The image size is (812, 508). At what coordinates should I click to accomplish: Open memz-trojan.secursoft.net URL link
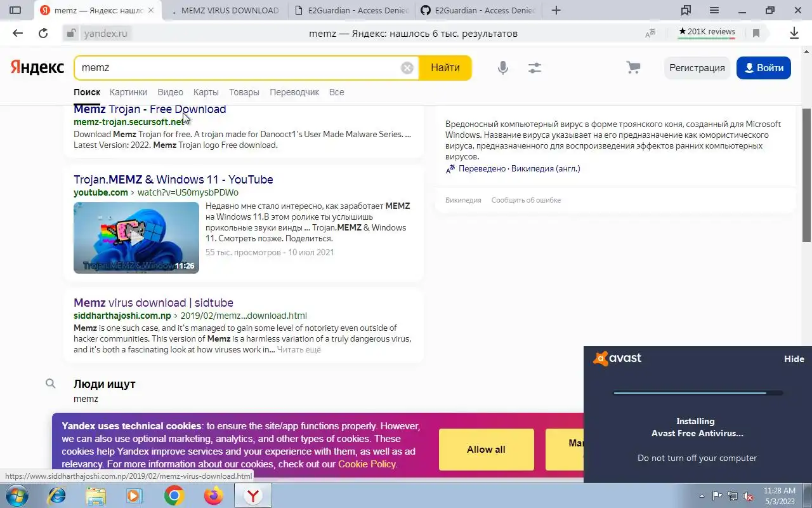pos(130,122)
